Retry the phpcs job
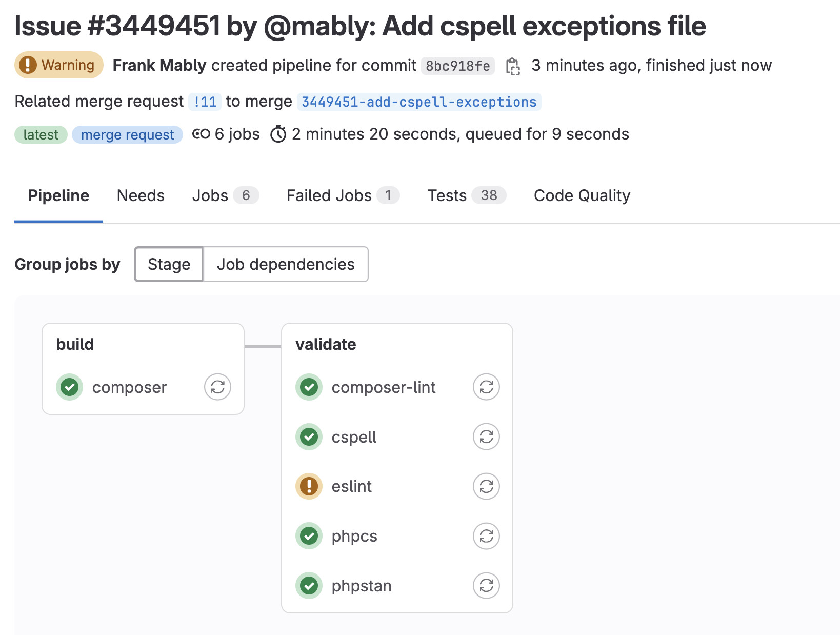This screenshot has height=635, width=840. pos(486,536)
